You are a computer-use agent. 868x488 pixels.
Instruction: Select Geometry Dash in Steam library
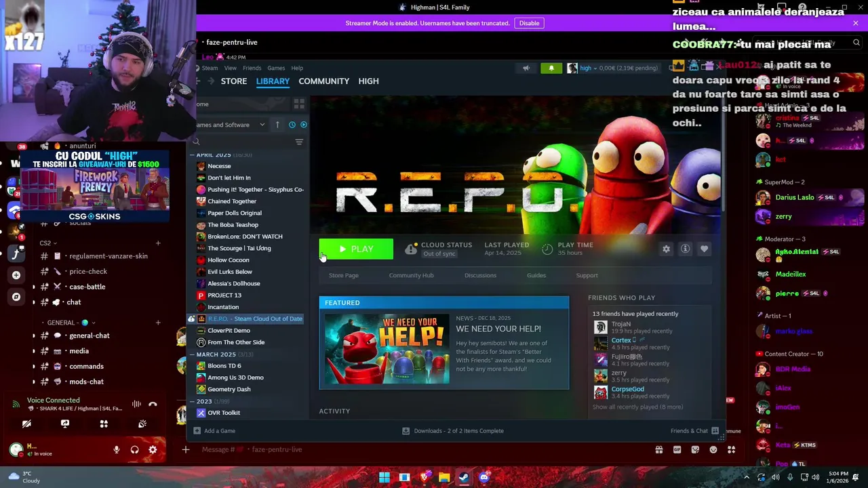click(x=229, y=389)
